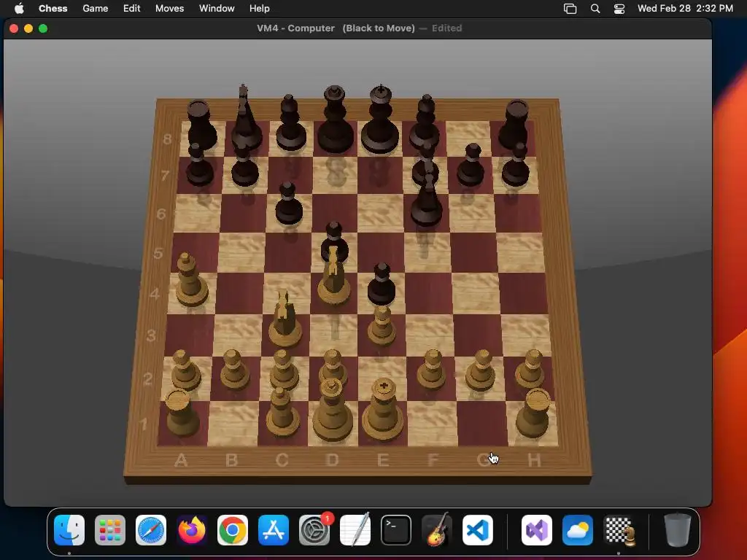Select the black rook on h8
747x560 pixels.
tap(514, 125)
